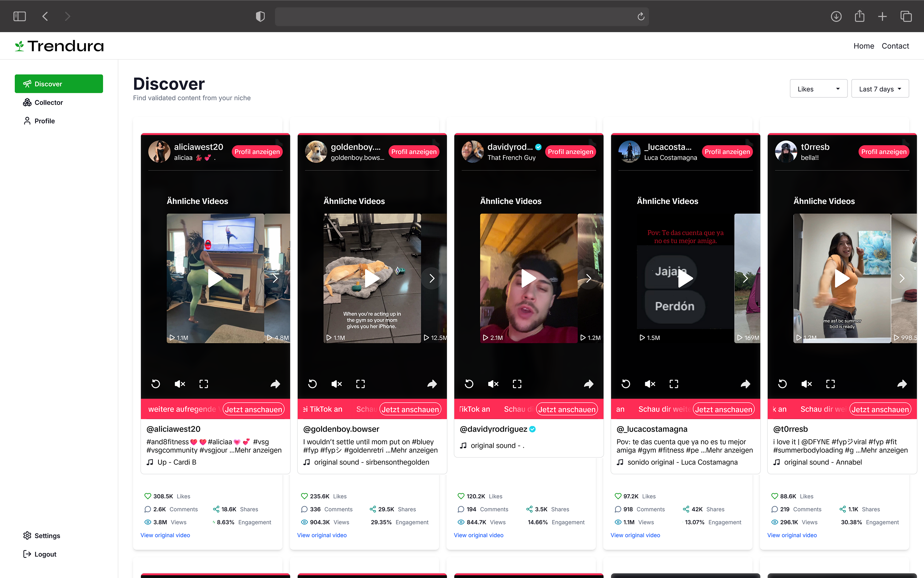Expand Mehr anzeigen on @t0rresb caption
924x578 pixels.
tap(884, 450)
